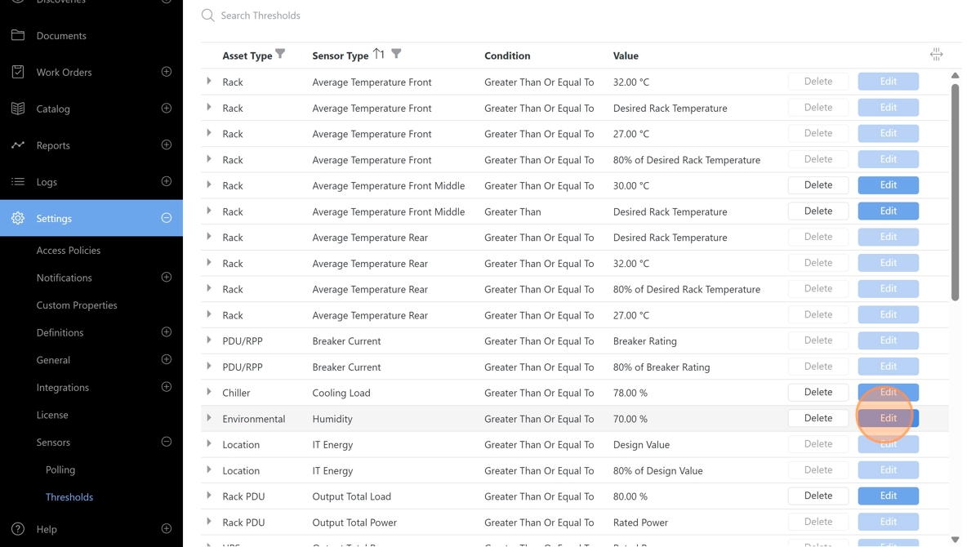Click the plus icon next to Logs

(167, 181)
